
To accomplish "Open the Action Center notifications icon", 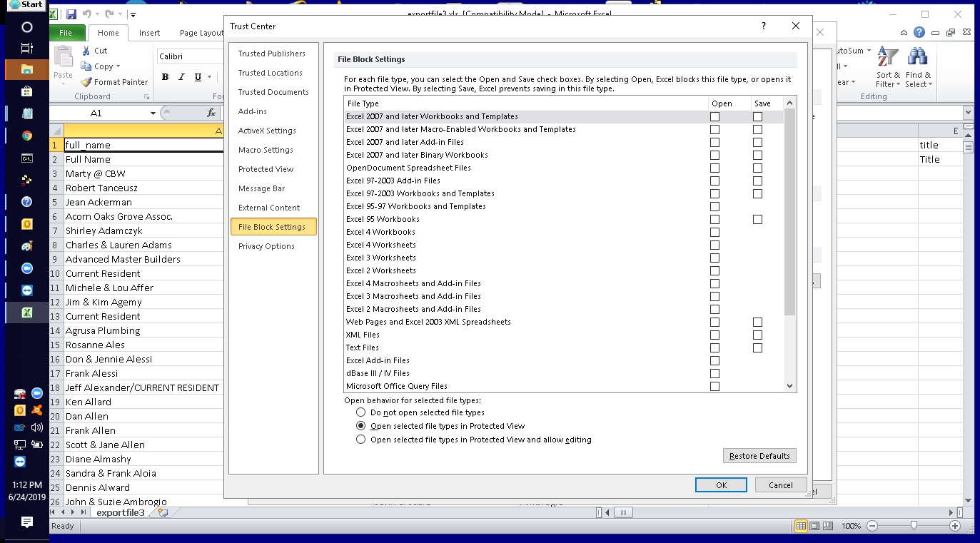I will [27, 522].
